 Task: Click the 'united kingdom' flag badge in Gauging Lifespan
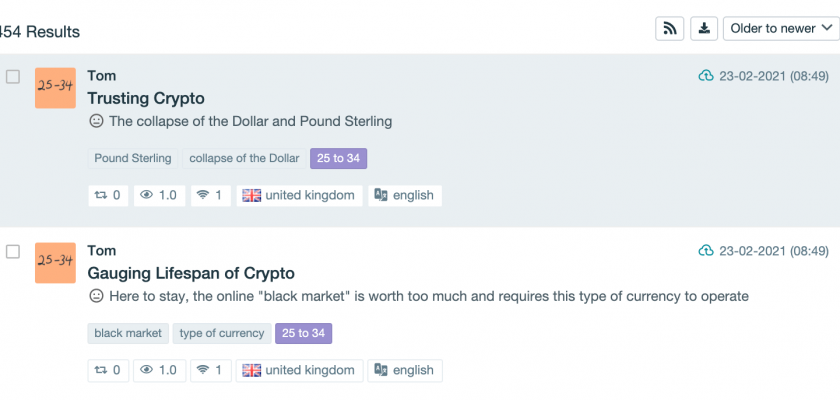[x=299, y=370]
